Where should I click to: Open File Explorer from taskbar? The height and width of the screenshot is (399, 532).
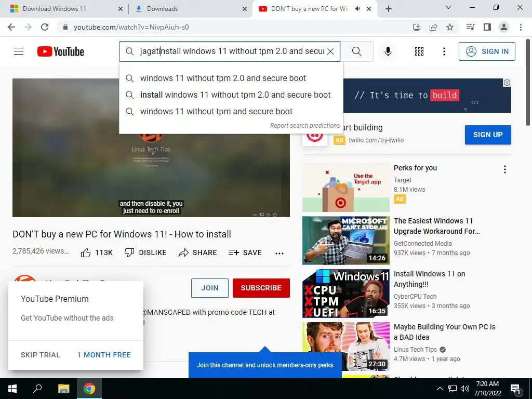(x=63, y=389)
